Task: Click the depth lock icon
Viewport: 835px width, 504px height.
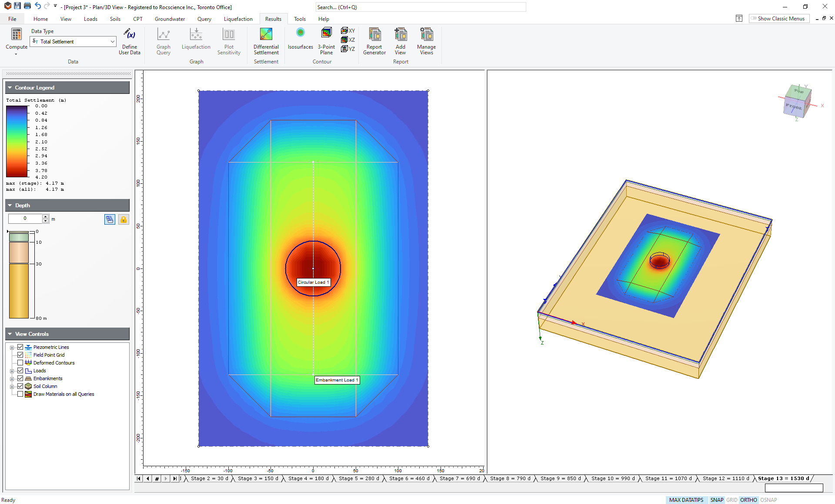Action: click(x=124, y=219)
